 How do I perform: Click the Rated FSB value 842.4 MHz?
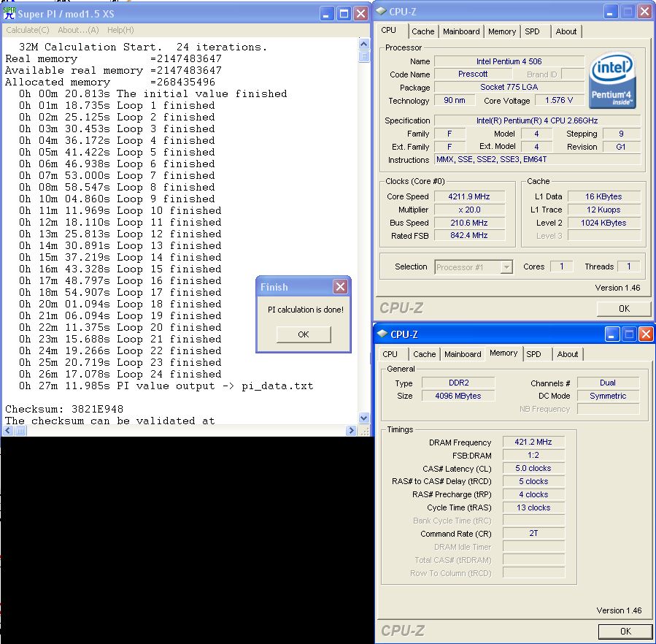pyautogui.click(x=469, y=235)
